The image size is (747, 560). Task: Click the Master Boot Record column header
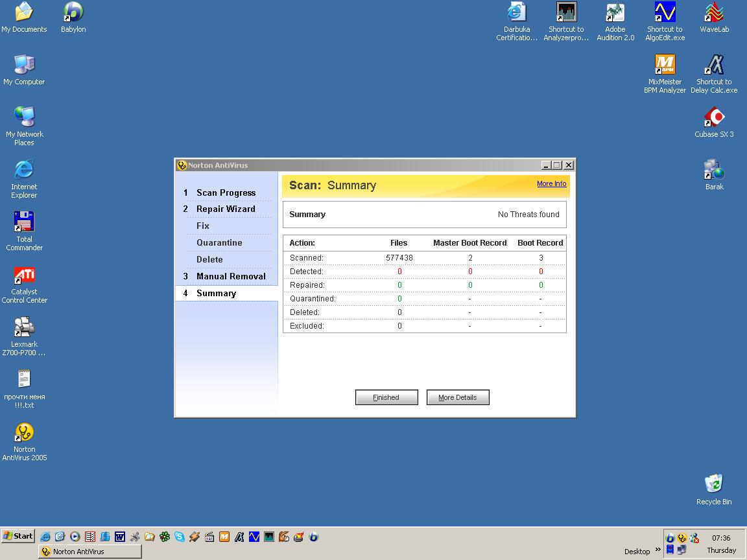point(469,243)
